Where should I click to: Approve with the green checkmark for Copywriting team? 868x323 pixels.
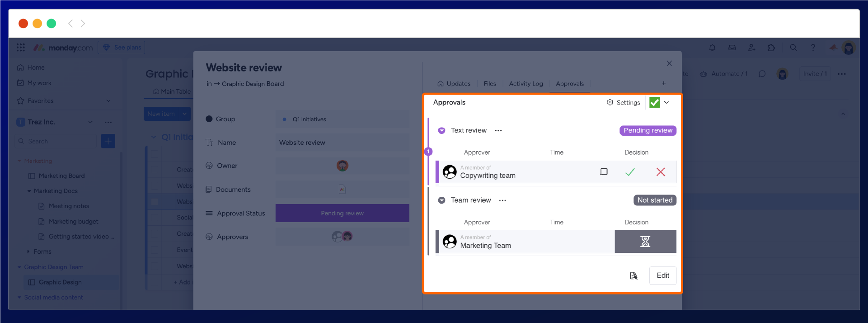[630, 172]
